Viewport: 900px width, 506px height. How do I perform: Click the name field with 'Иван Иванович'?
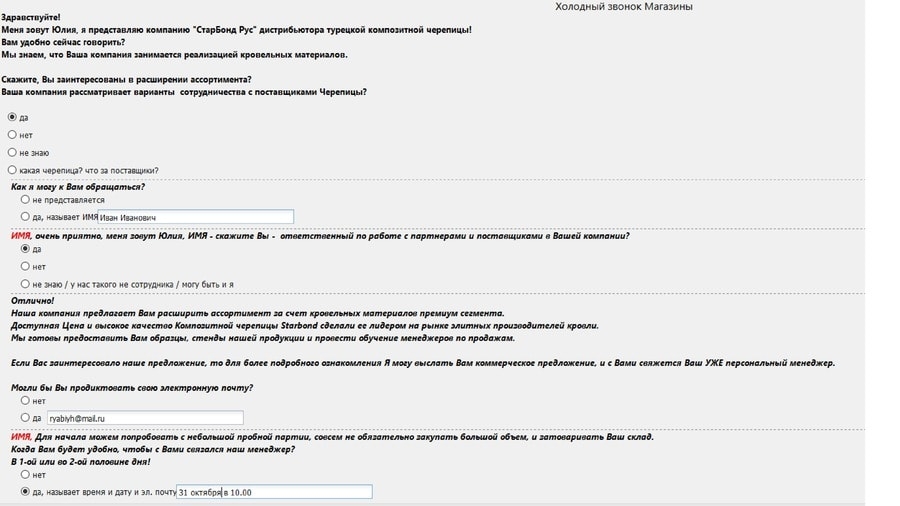pos(196,217)
